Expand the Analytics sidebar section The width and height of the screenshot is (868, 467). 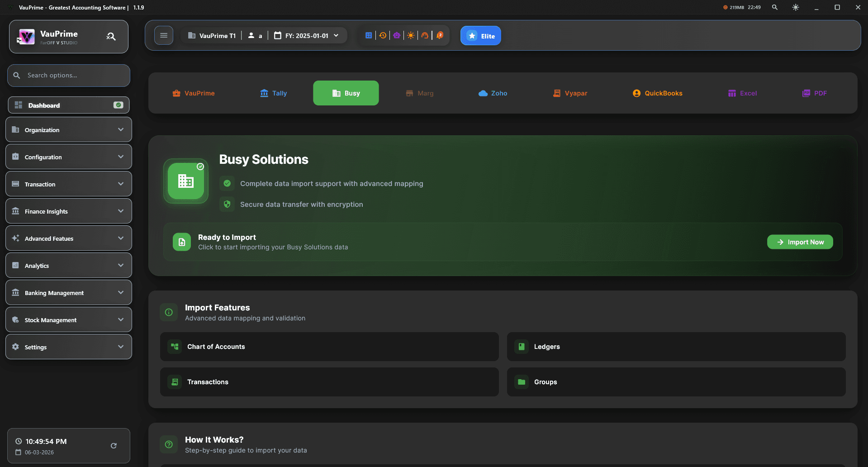point(69,265)
